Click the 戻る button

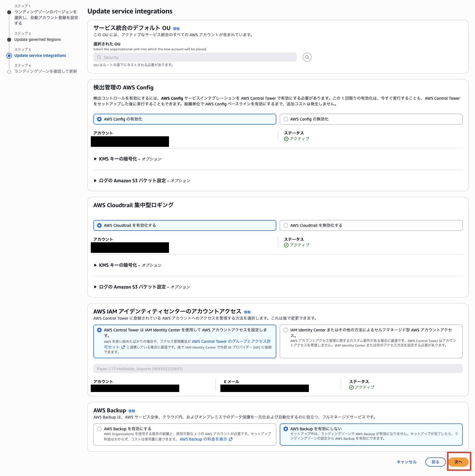click(435, 462)
